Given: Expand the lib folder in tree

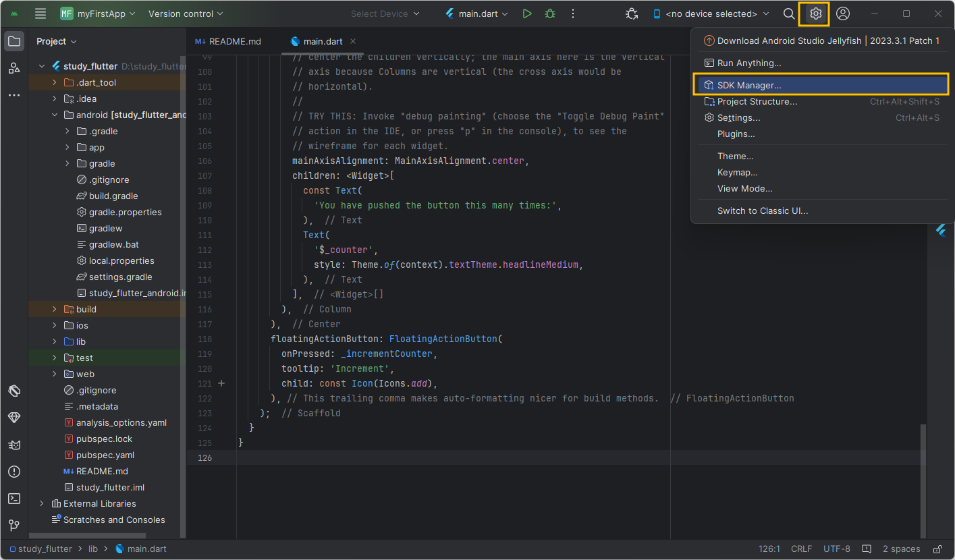Looking at the screenshot, I should [55, 341].
